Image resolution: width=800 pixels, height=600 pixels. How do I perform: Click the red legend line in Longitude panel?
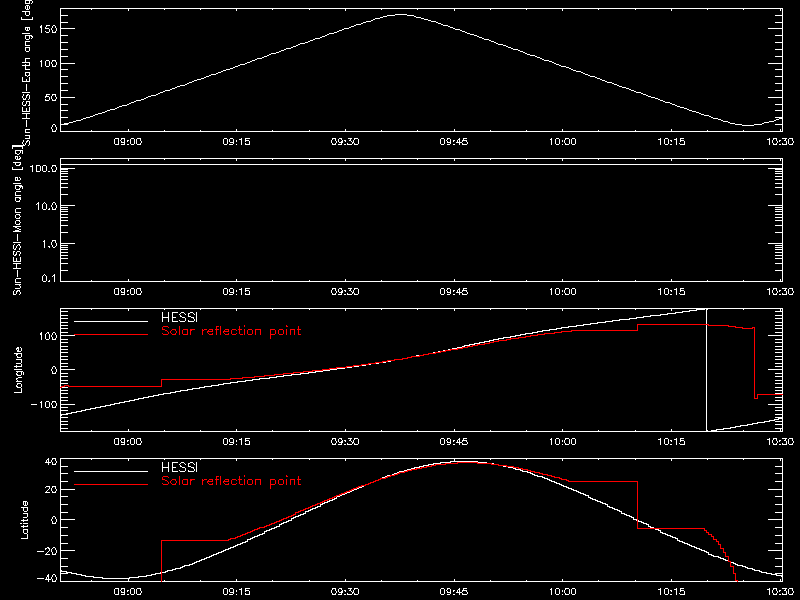pos(111,335)
